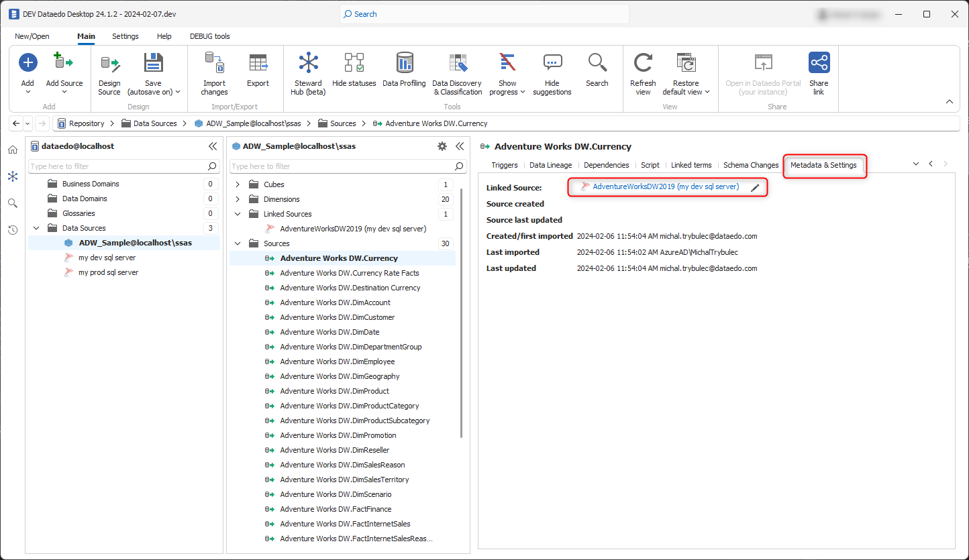Switch to the New/Open ribbon tab
The image size is (969, 560).
click(32, 36)
